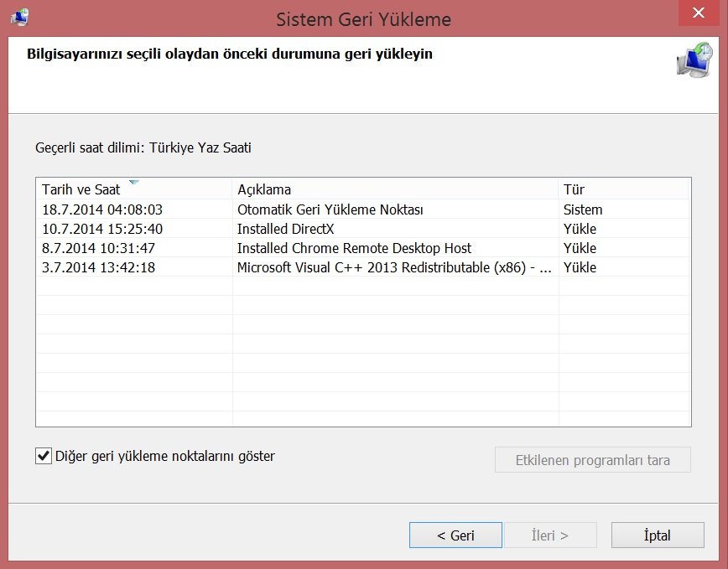728x569 pixels.
Task: Click the 'İleri >' next button
Action: pos(550,535)
